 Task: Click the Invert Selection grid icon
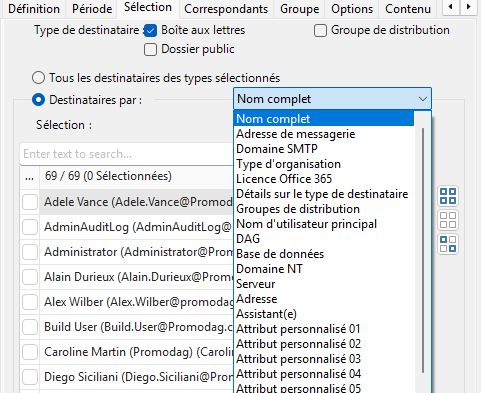(x=448, y=244)
